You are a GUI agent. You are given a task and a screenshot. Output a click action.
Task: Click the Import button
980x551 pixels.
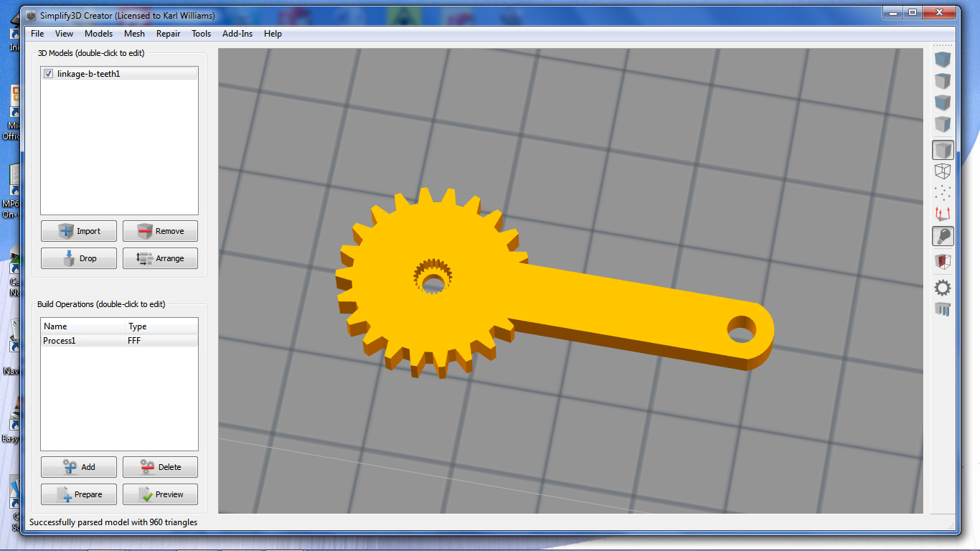click(x=78, y=230)
